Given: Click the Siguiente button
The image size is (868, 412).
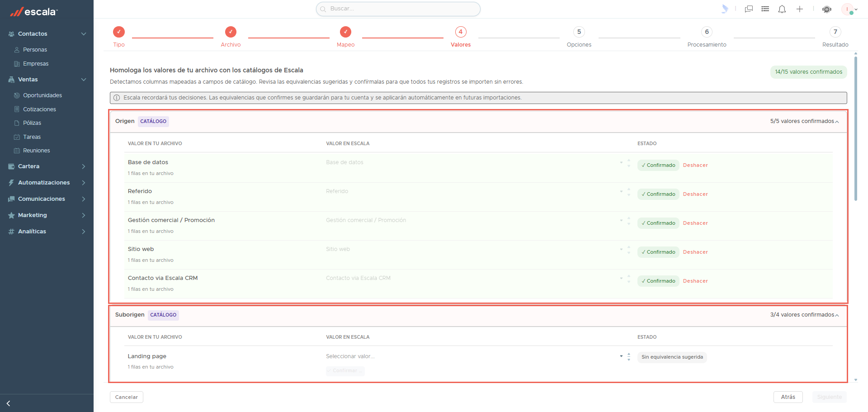Looking at the screenshot, I should (x=830, y=397).
